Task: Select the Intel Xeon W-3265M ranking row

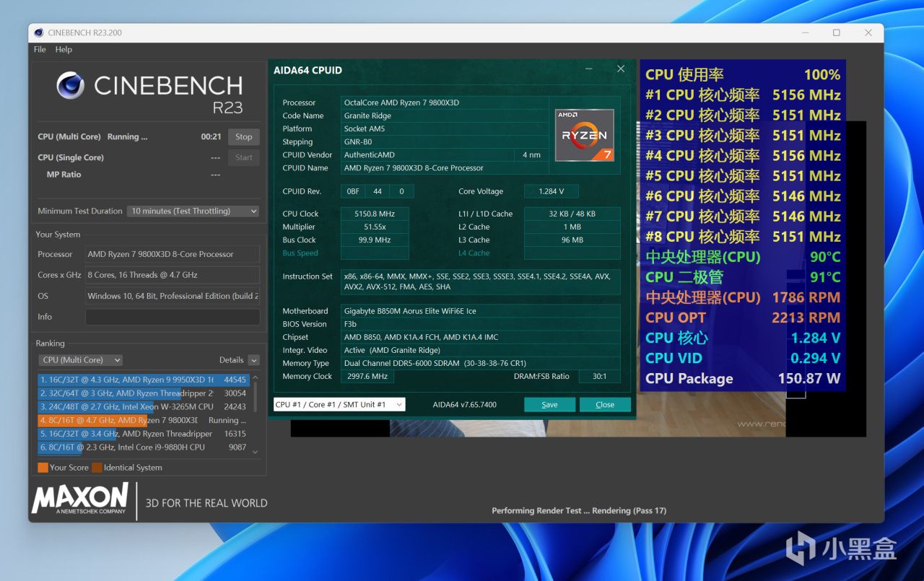Action: point(144,406)
